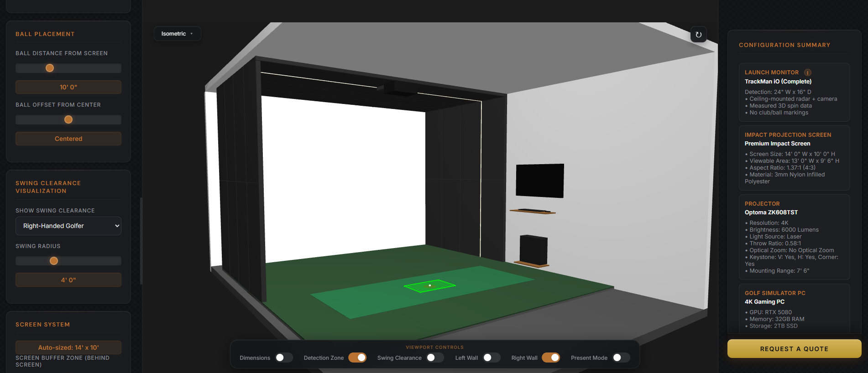Click the 4' 0" swing radius field
This screenshot has width=868, height=373.
click(x=68, y=280)
